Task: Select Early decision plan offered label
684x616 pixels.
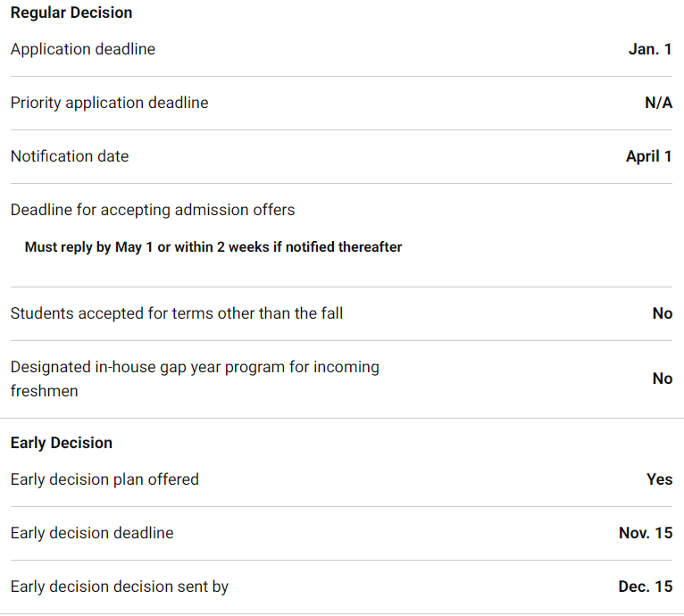Action: (104, 479)
